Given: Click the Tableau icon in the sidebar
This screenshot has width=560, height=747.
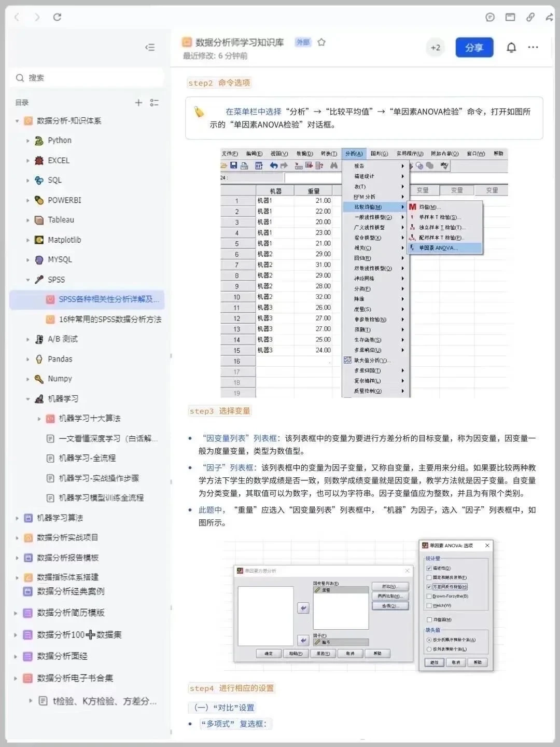Looking at the screenshot, I should (38, 220).
